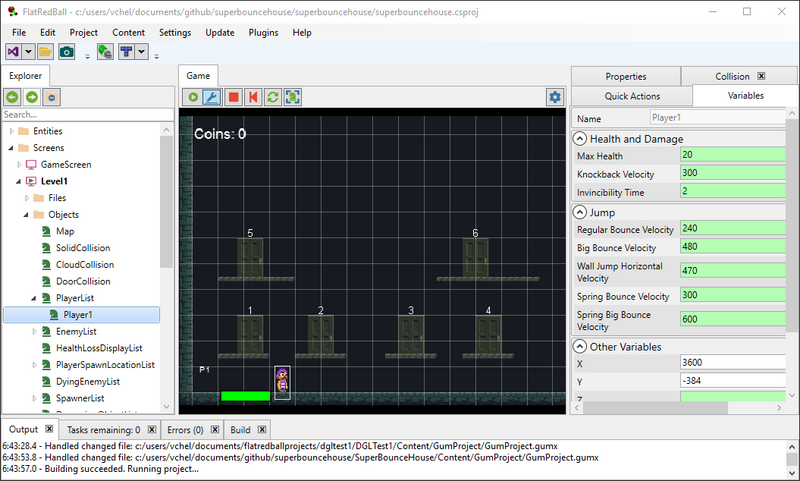
Task: Close the Errors (0) tab
Action: 215,429
